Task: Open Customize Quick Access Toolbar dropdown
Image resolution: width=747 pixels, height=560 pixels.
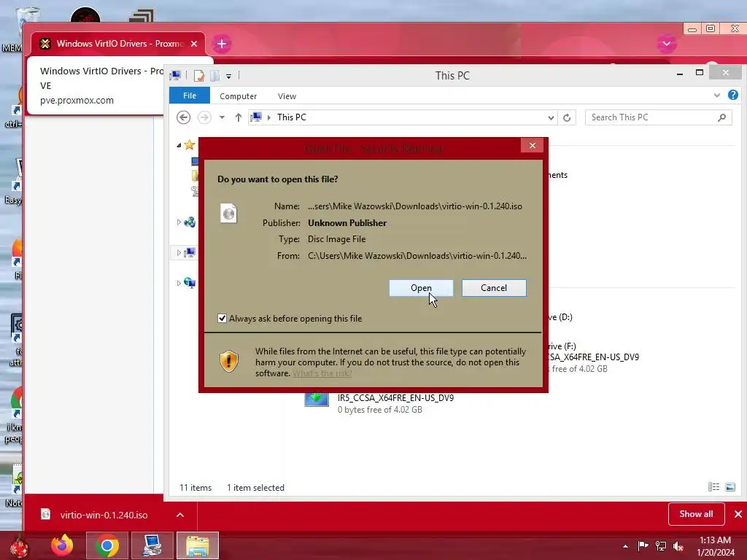Action: click(x=228, y=76)
